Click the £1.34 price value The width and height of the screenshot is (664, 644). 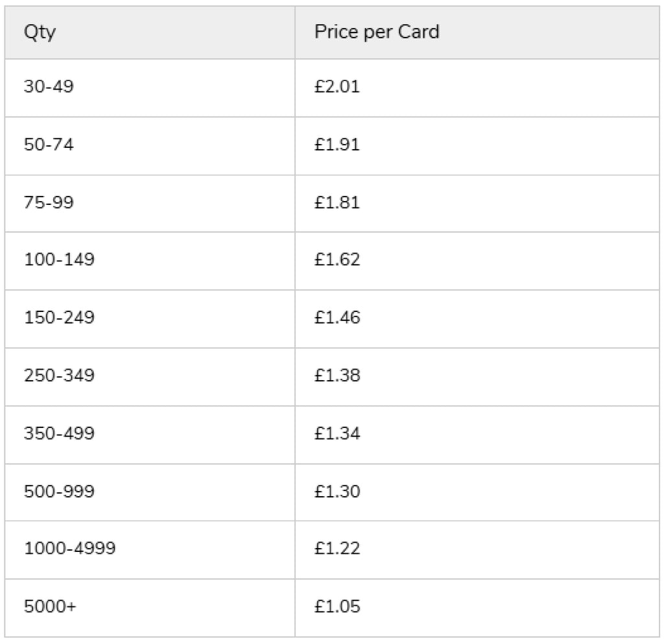[337, 434]
